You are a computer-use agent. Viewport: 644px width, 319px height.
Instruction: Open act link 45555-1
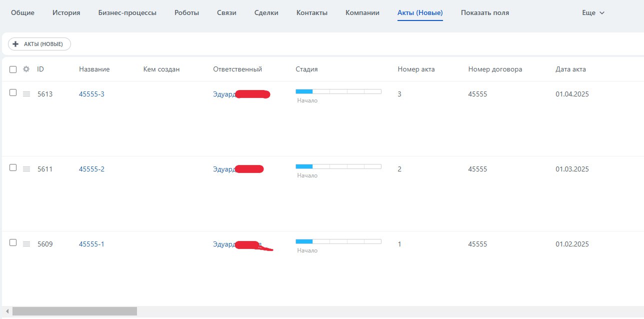tap(91, 244)
